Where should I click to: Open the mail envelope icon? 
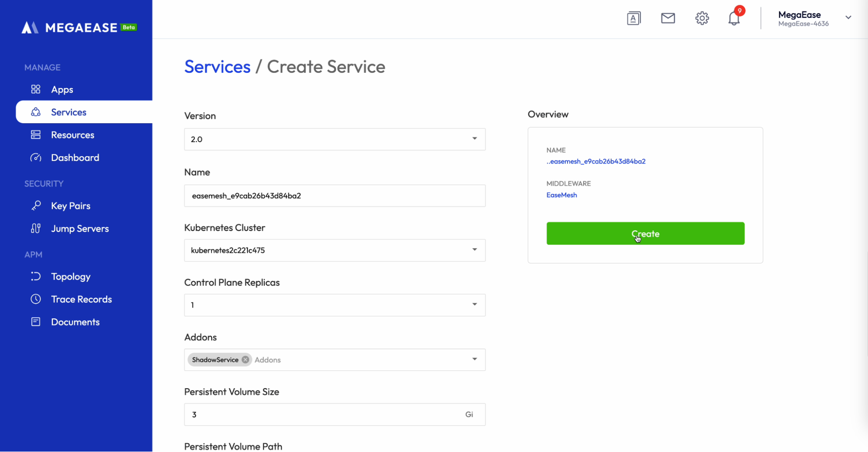(668, 18)
